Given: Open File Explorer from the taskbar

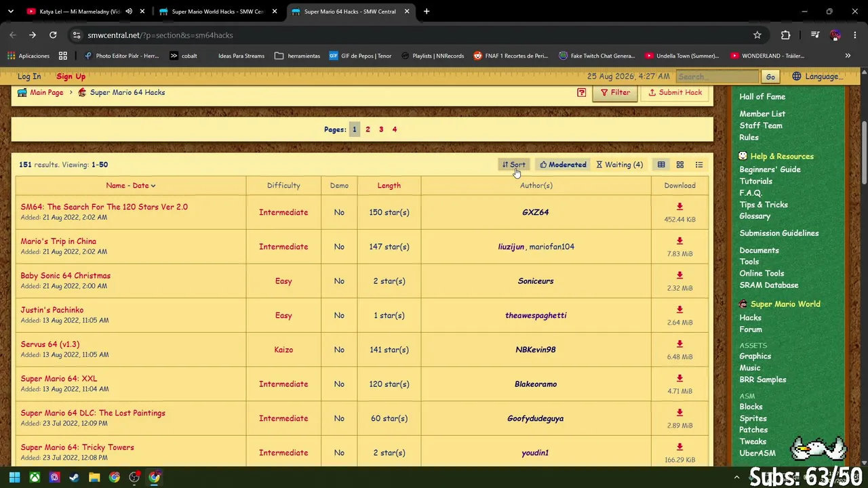Looking at the screenshot, I should 94,477.
